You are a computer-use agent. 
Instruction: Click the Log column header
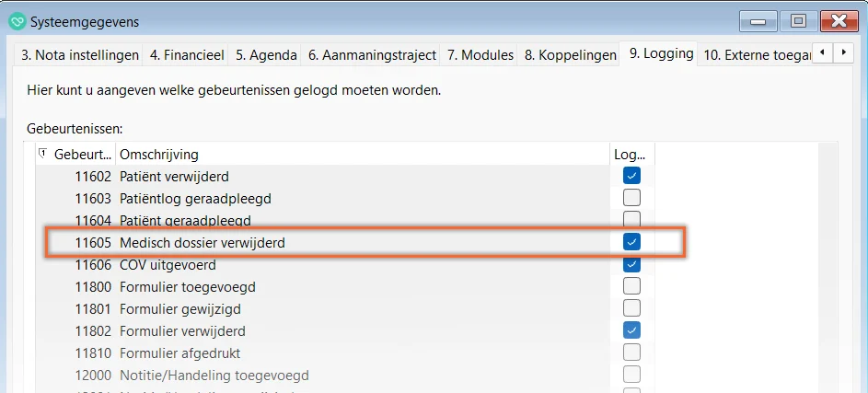[x=630, y=154]
